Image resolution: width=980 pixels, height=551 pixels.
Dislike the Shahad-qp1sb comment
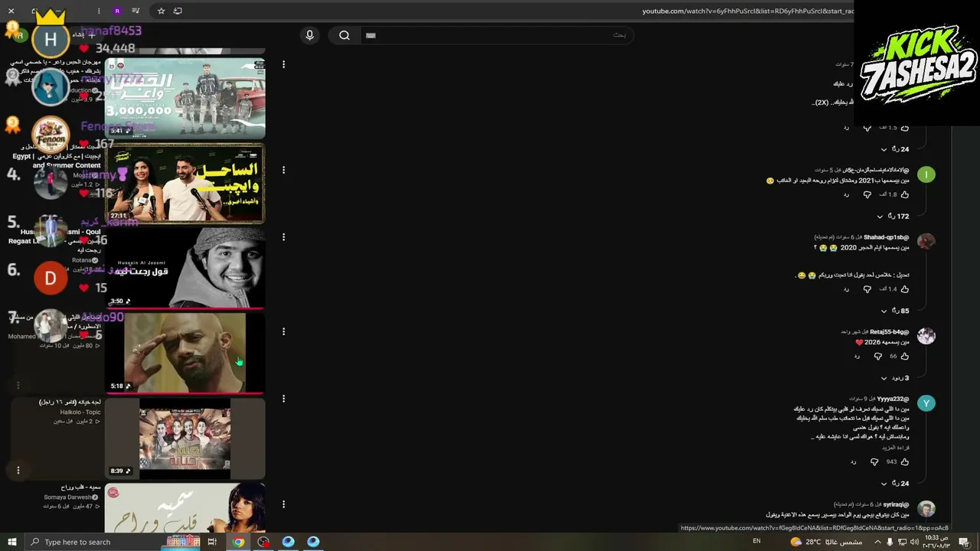pos(867,289)
